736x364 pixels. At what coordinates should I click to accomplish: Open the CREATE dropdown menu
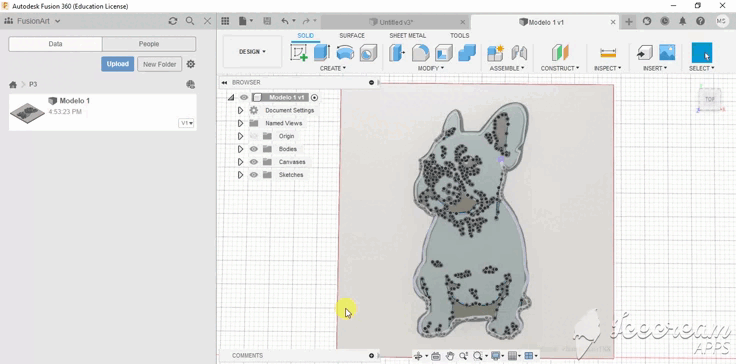333,69
